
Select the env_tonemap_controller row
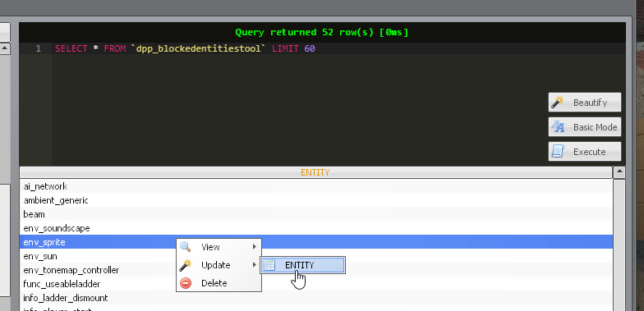coord(316,270)
